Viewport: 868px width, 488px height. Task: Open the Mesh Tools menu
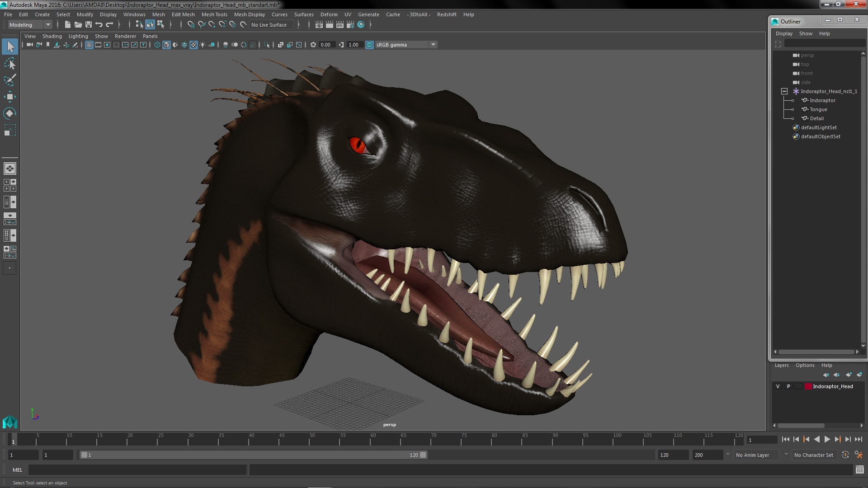tap(214, 14)
